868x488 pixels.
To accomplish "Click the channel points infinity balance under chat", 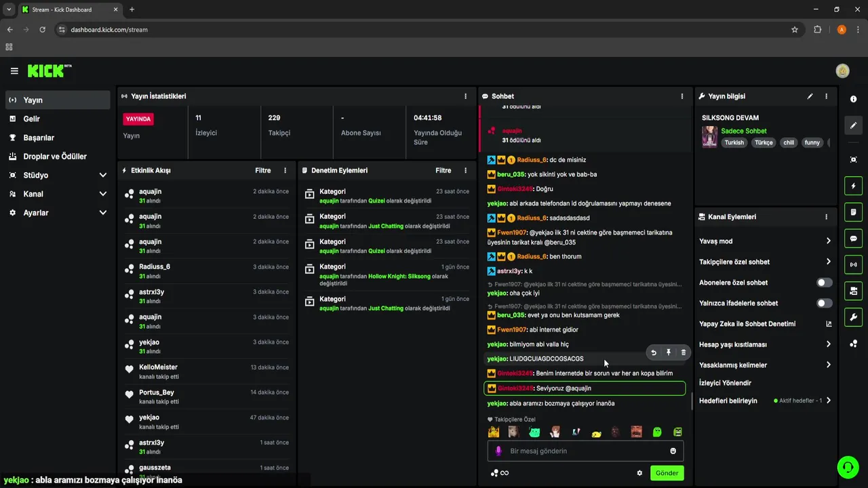I will (x=500, y=473).
